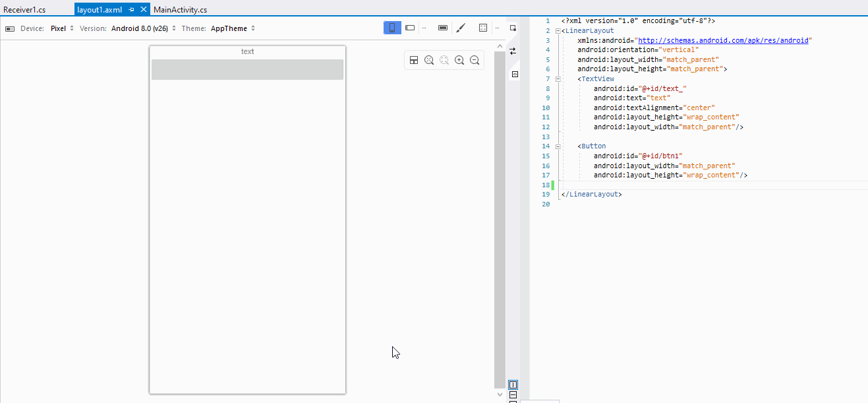Image resolution: width=868 pixels, height=403 pixels.
Task: Click the LinearLayout layout_height attribute on line 6
Action: [652, 69]
